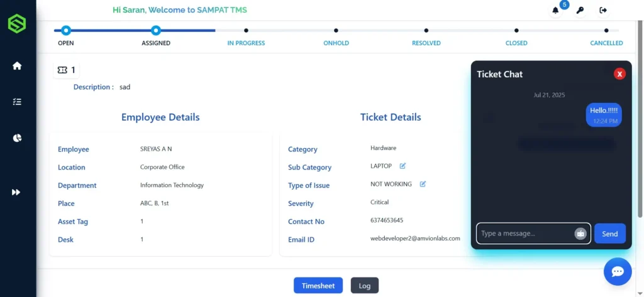The height and width of the screenshot is (297, 644).
Task: Set ticket status to RESOLVED
Action: click(x=426, y=30)
